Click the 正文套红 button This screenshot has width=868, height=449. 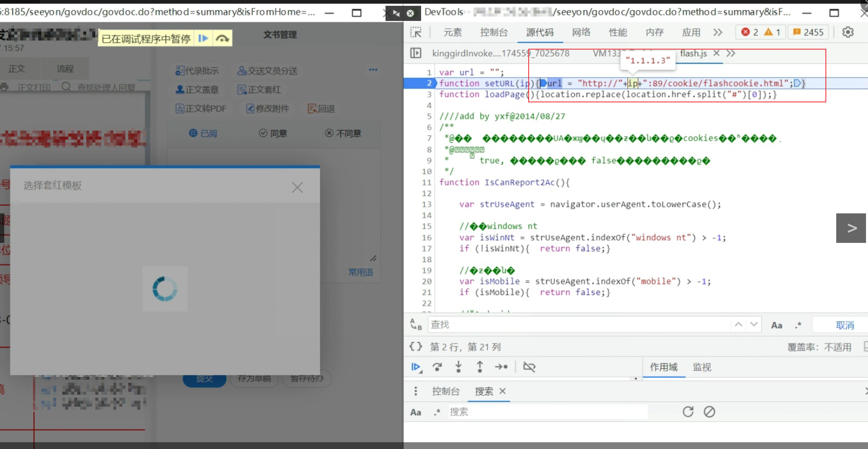click(x=259, y=90)
